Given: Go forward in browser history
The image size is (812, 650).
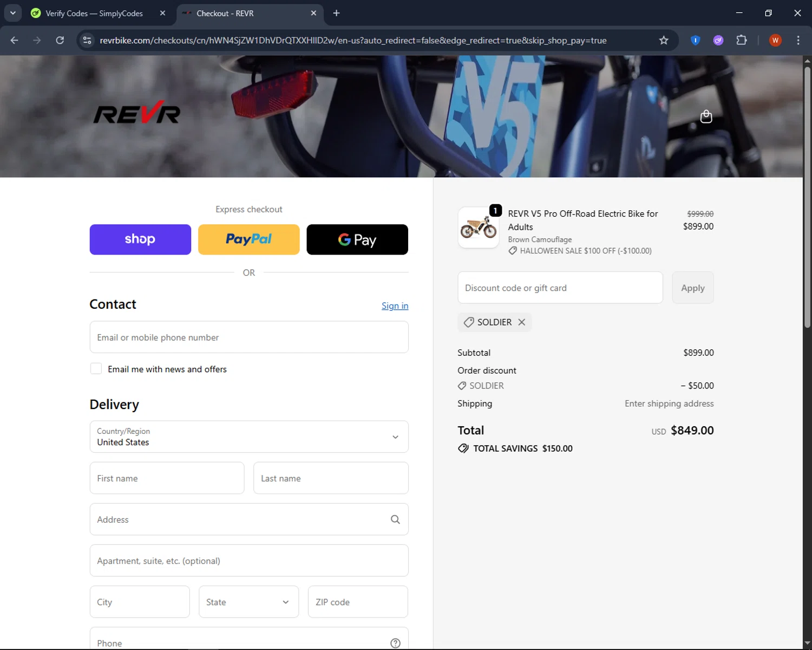Looking at the screenshot, I should (x=37, y=40).
